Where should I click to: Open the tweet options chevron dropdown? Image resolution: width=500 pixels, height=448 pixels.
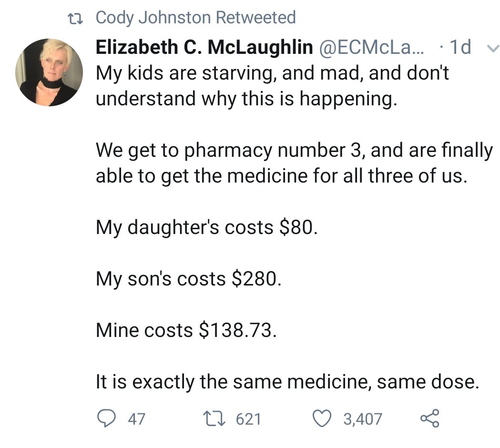point(491,49)
